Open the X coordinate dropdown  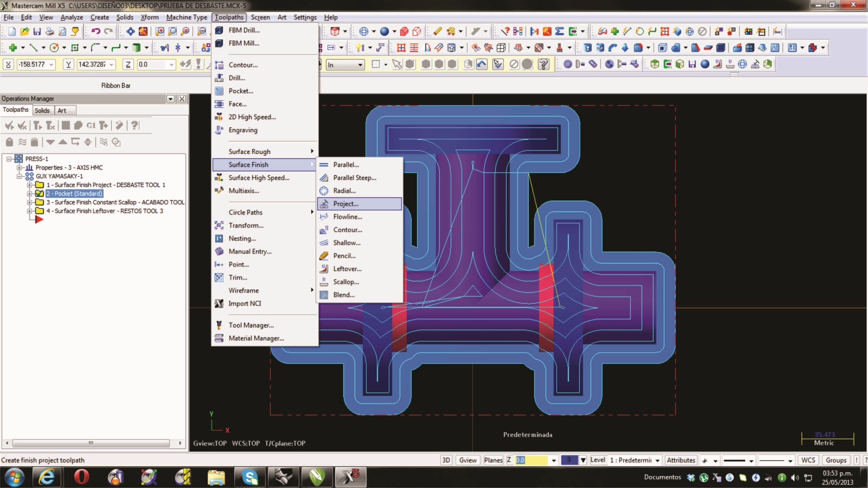[x=51, y=64]
